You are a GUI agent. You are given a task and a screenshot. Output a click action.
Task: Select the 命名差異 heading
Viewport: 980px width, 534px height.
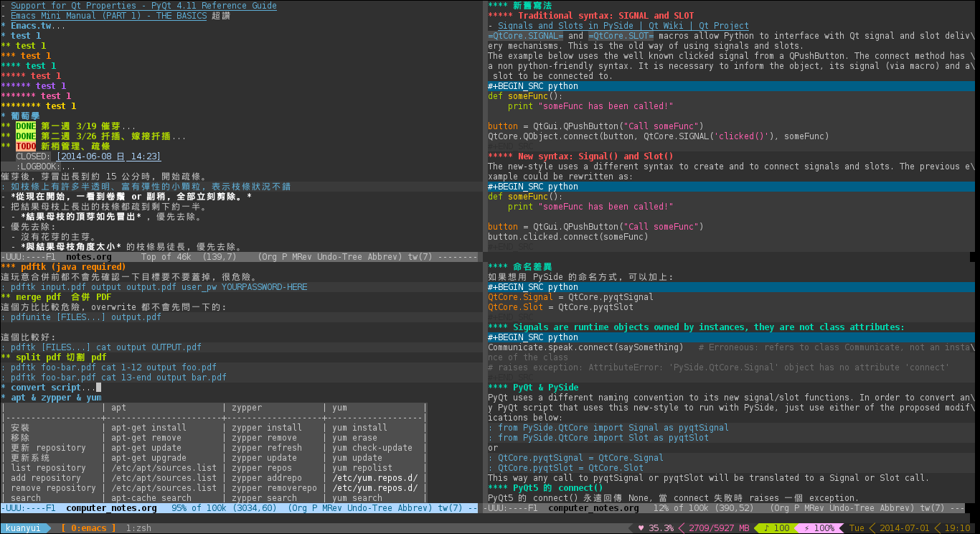click(x=520, y=267)
